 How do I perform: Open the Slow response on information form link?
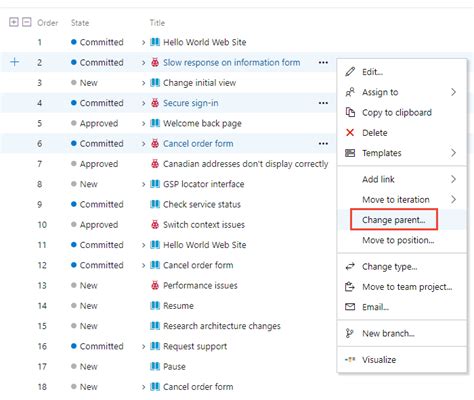pyautogui.click(x=231, y=62)
